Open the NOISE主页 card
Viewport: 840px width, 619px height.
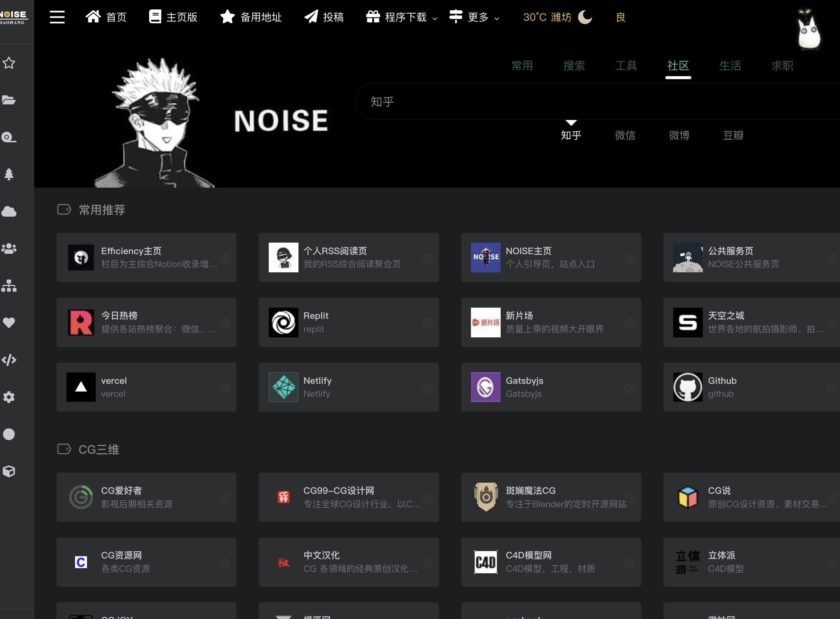(551, 257)
